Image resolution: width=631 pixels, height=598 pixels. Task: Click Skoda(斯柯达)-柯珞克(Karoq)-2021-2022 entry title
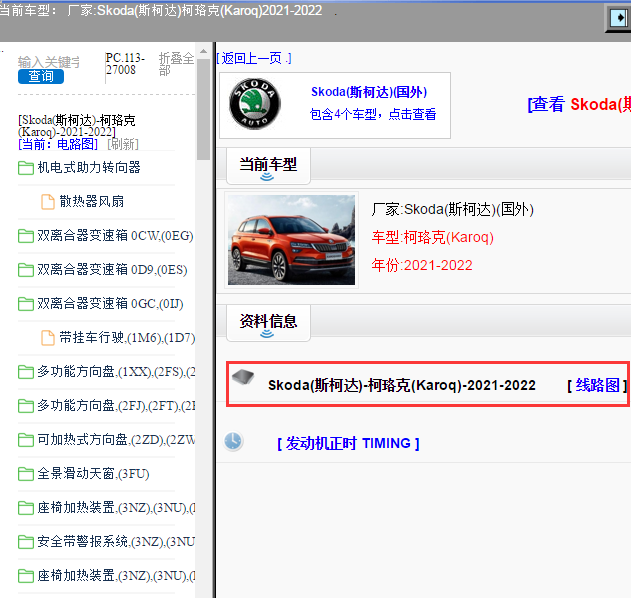[402, 386]
